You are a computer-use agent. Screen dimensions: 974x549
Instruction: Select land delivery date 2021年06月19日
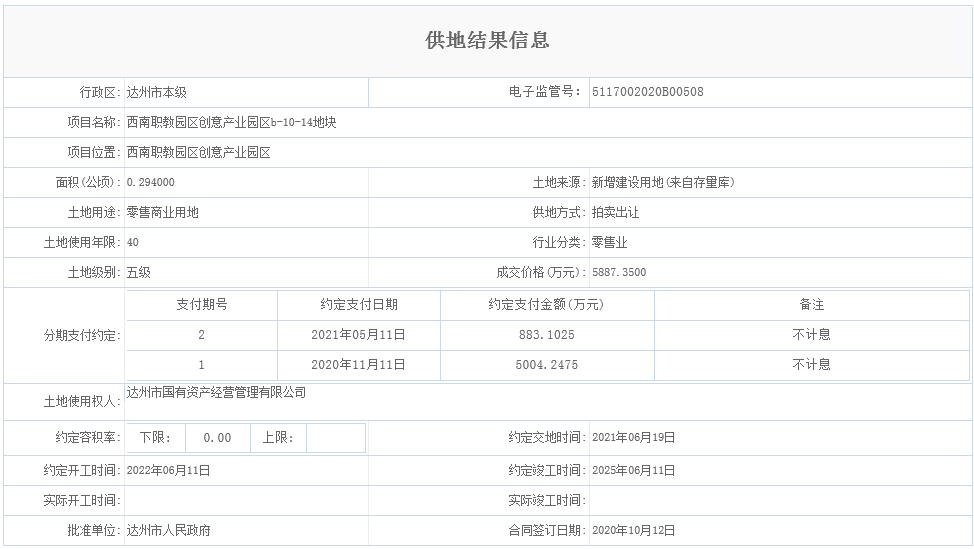point(634,438)
